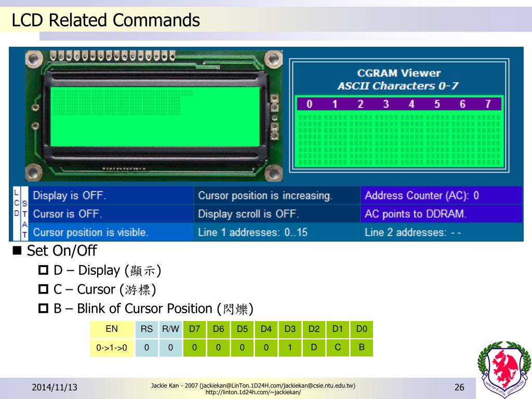Click 'Cursor position is increasing.' status

pos(277,195)
